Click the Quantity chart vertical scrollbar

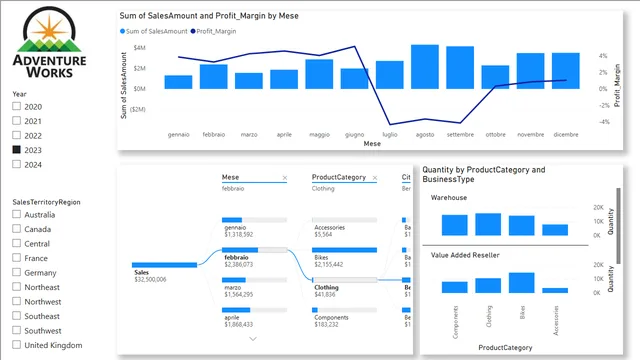pyautogui.click(x=618, y=226)
